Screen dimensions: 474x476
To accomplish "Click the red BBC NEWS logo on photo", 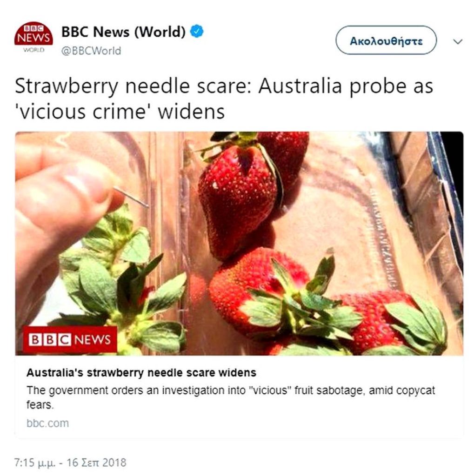I will click(70, 339).
